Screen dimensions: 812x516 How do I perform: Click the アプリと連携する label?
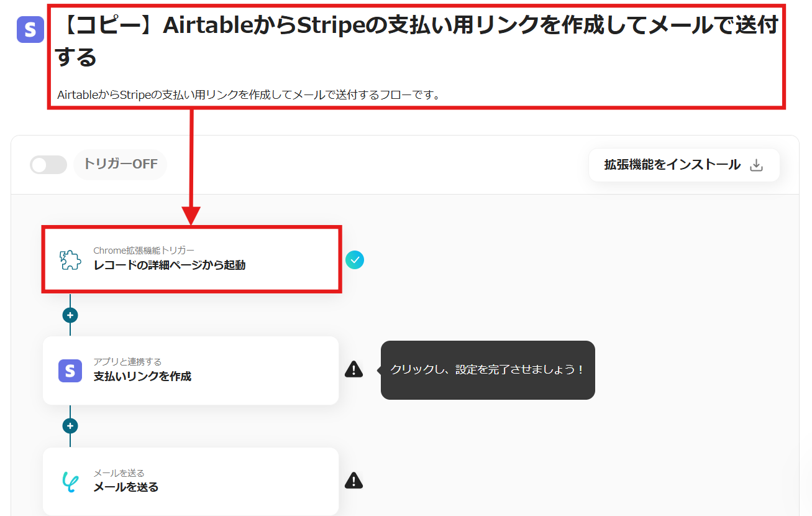click(x=127, y=362)
